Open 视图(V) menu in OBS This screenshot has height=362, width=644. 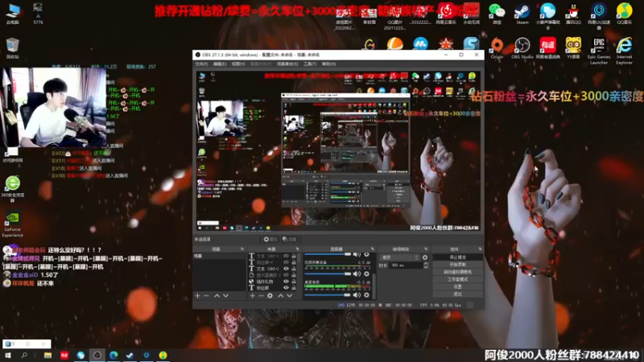click(238, 64)
